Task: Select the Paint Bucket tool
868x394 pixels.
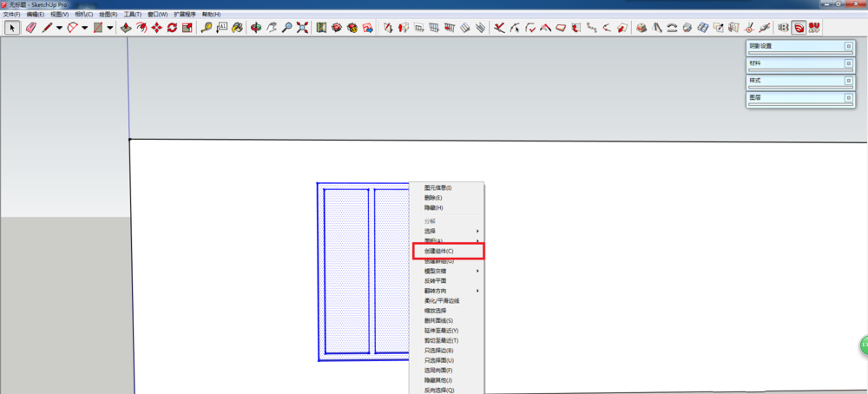Action: click(x=238, y=28)
